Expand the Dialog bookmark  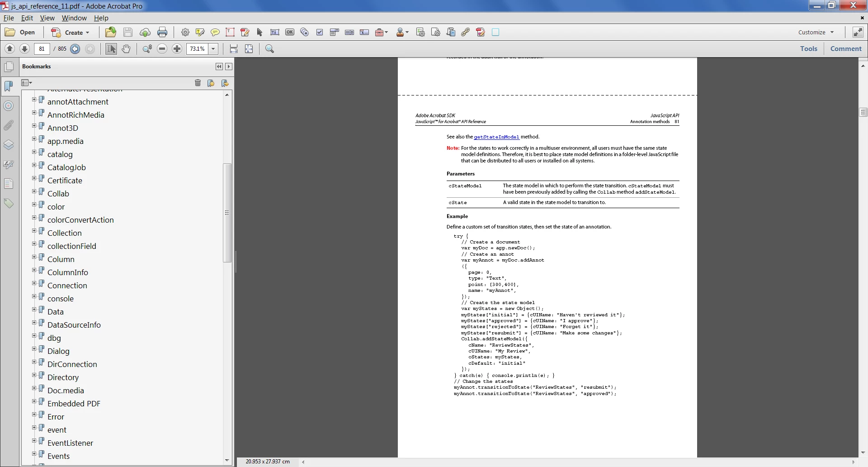pyautogui.click(x=34, y=349)
